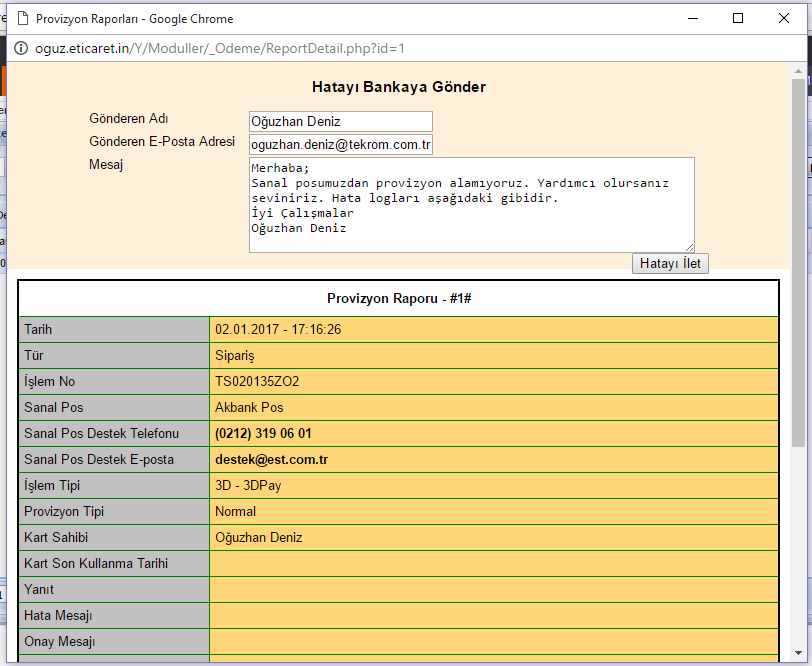Click inside the Mesaj text area
The image size is (812, 666).
(472, 205)
